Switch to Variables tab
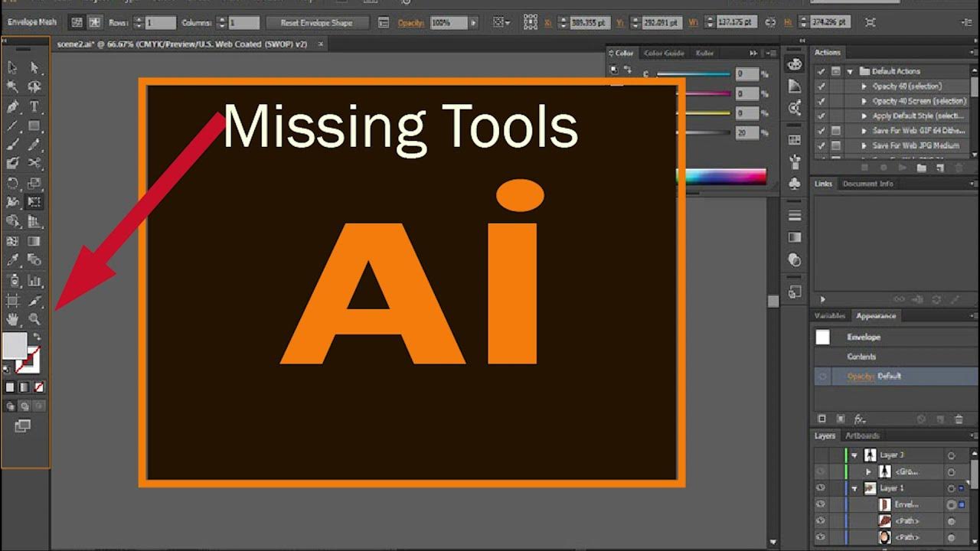 (x=830, y=315)
